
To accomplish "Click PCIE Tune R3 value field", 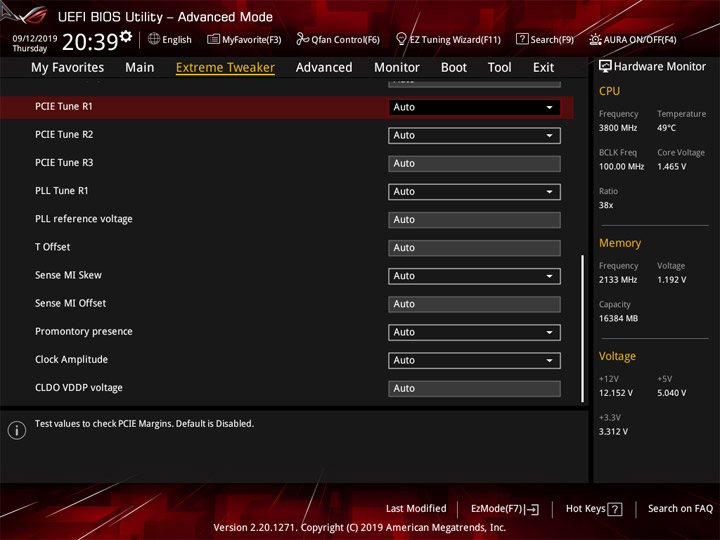I will (474, 163).
